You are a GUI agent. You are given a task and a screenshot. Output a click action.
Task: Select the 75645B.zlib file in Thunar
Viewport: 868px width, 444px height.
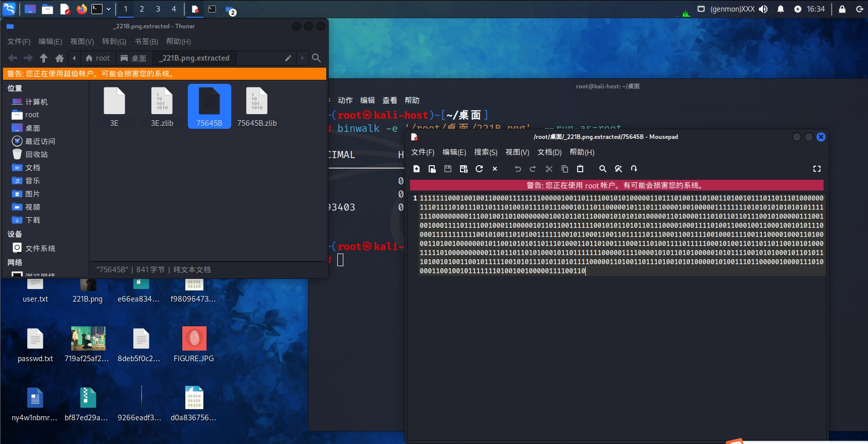[x=257, y=107]
